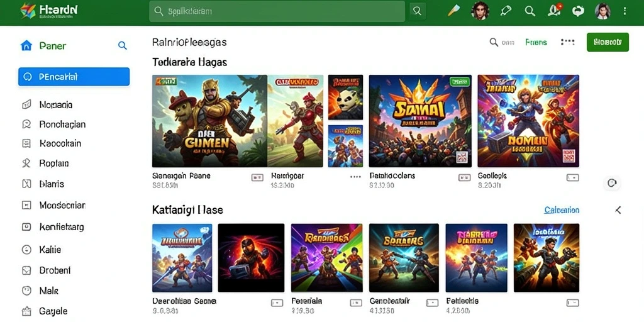Open the Gumen game thumbnail
The width and height of the screenshot is (644, 322).
pyautogui.click(x=209, y=121)
